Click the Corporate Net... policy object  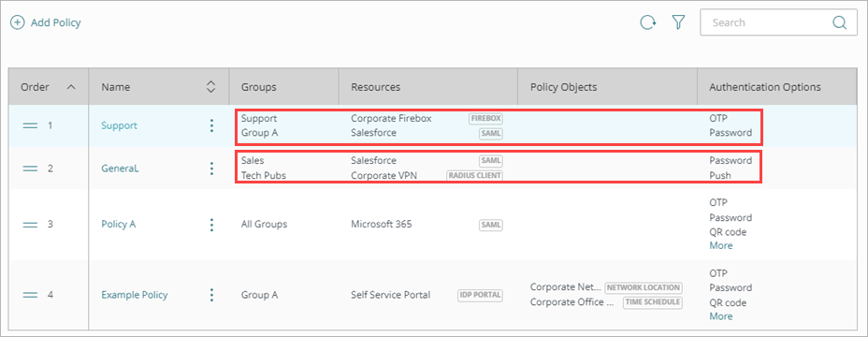565,287
